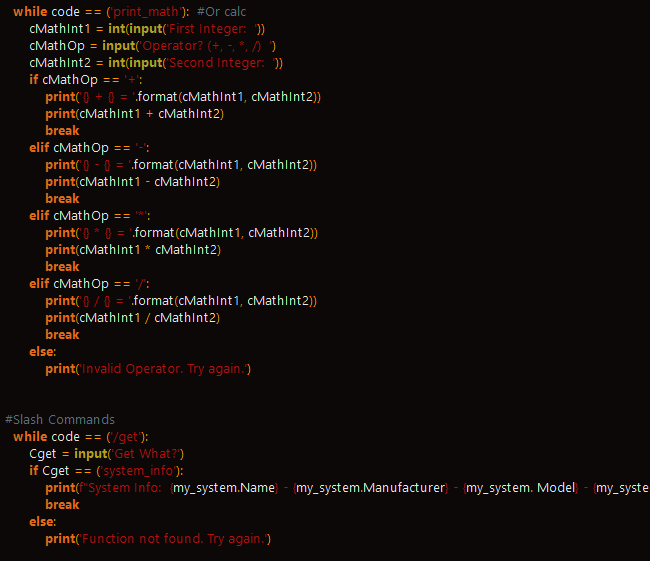650x561 pixels.
Task: Click the "cMathInt1 = int(input('First Integer:" line
Action: tap(147, 29)
